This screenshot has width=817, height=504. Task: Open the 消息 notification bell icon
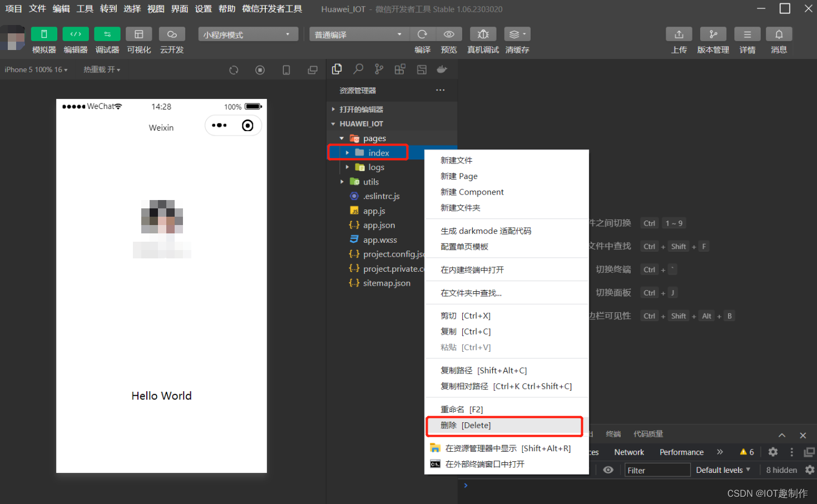coord(779,34)
